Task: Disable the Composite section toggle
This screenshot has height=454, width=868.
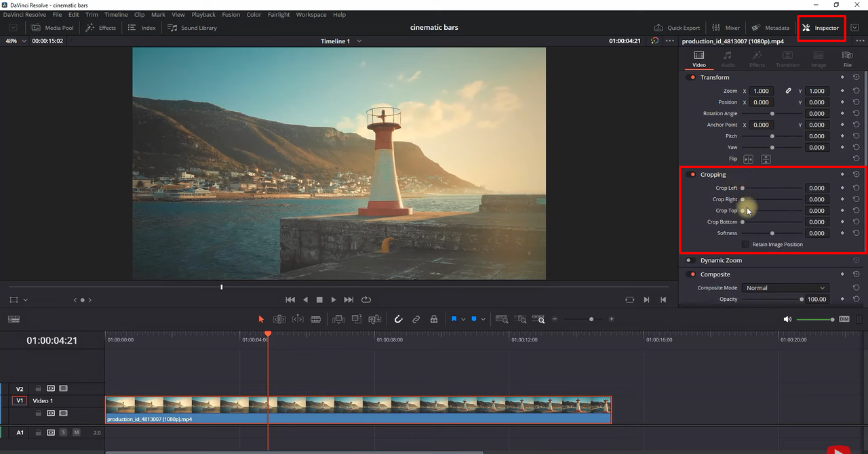Action: point(691,274)
